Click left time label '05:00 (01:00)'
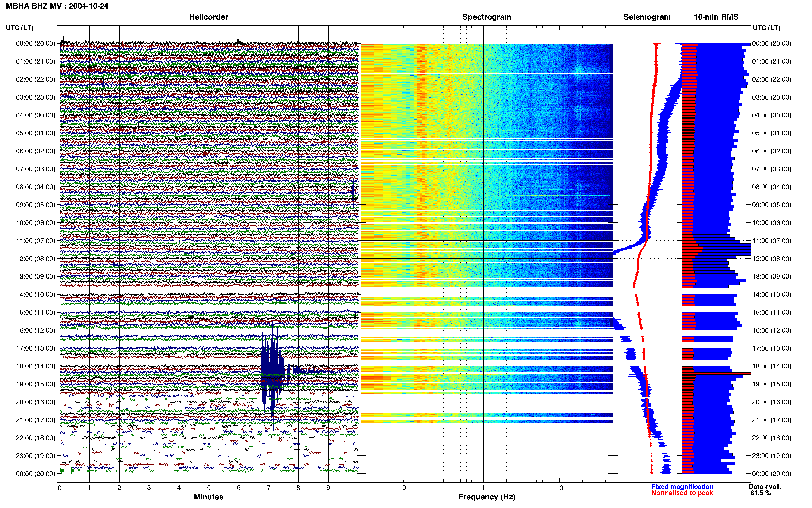 (35, 133)
